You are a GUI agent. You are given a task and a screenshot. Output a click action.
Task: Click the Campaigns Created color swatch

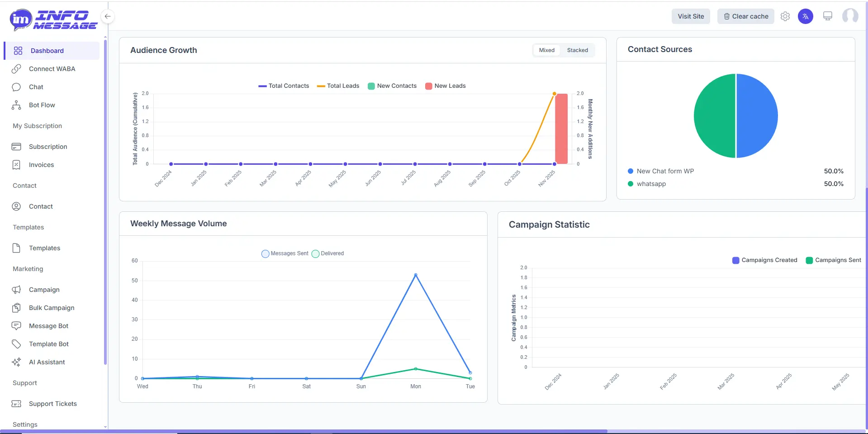(x=735, y=260)
